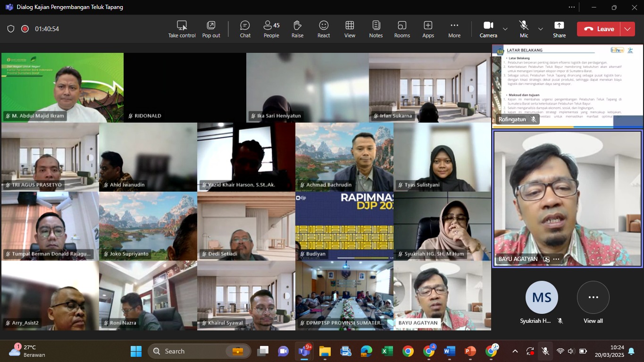This screenshot has height=362, width=644.
Task: Open the More actions menu
Action: pos(454,29)
